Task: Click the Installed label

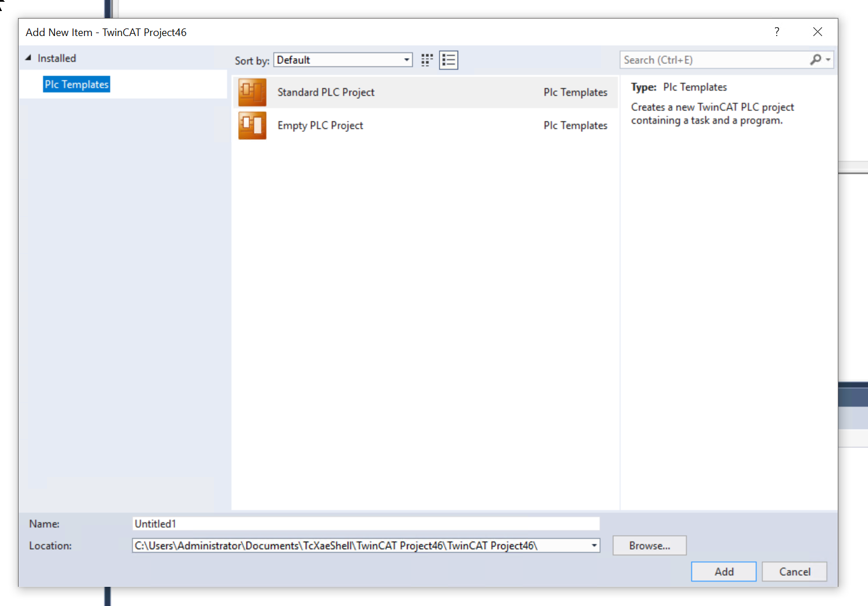Action: point(57,58)
